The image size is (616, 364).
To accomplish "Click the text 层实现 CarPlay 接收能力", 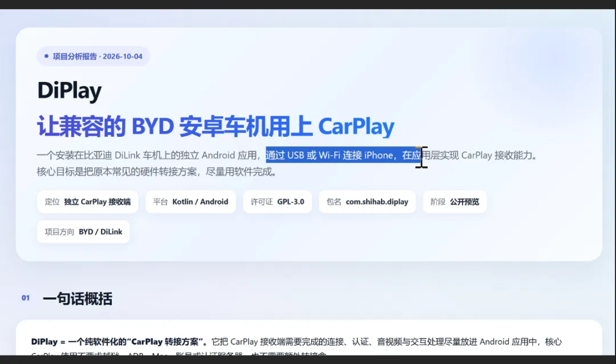I will coord(481,156).
